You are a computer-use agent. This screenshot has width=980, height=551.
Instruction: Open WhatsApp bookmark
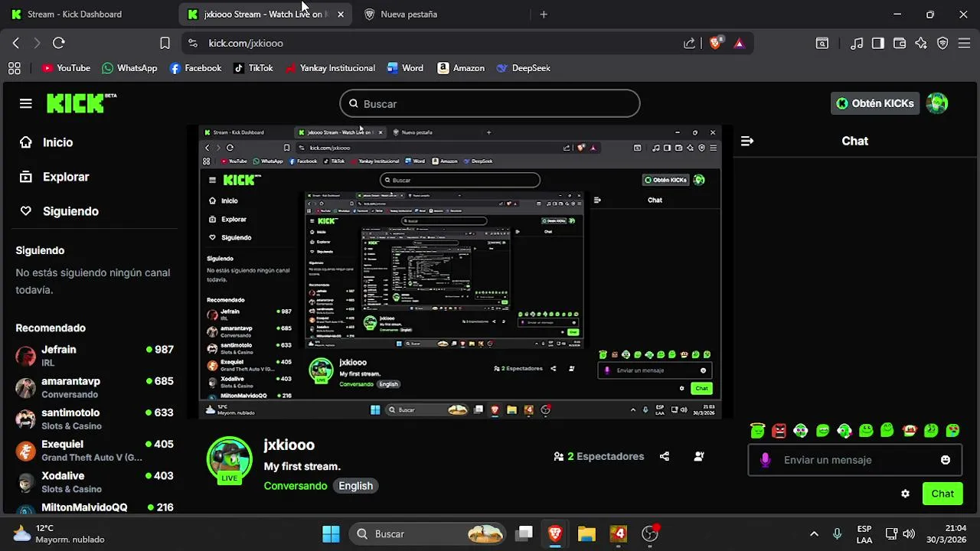click(129, 68)
